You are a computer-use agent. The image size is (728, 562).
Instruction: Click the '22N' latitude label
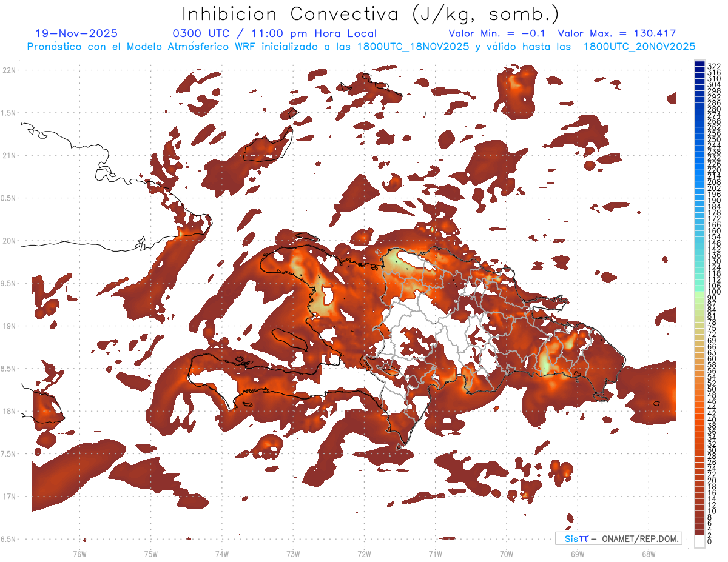coord(9,70)
